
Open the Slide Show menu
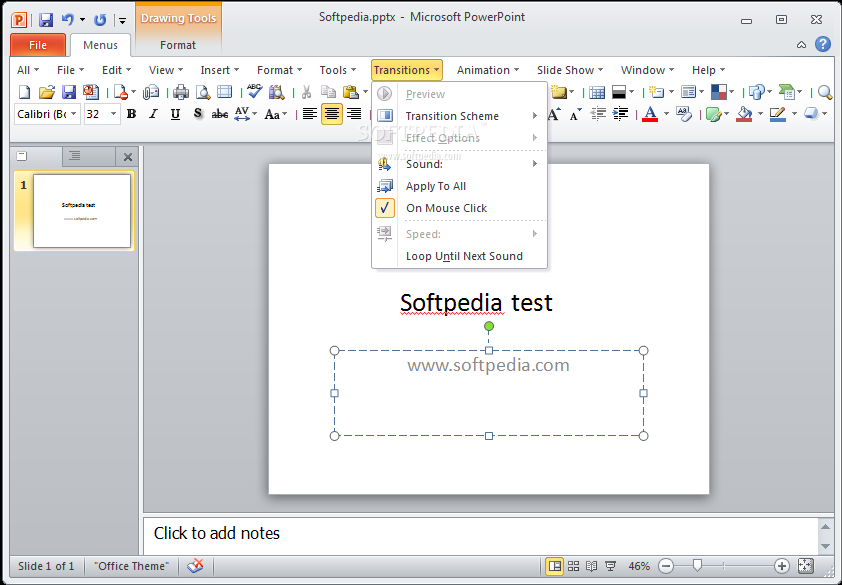point(570,70)
